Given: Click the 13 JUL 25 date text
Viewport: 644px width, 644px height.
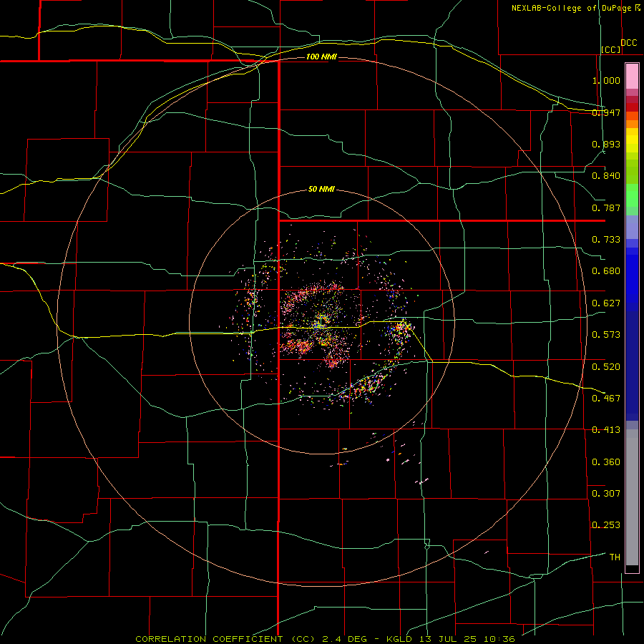Looking at the screenshot, I should pyautogui.click(x=448, y=639).
